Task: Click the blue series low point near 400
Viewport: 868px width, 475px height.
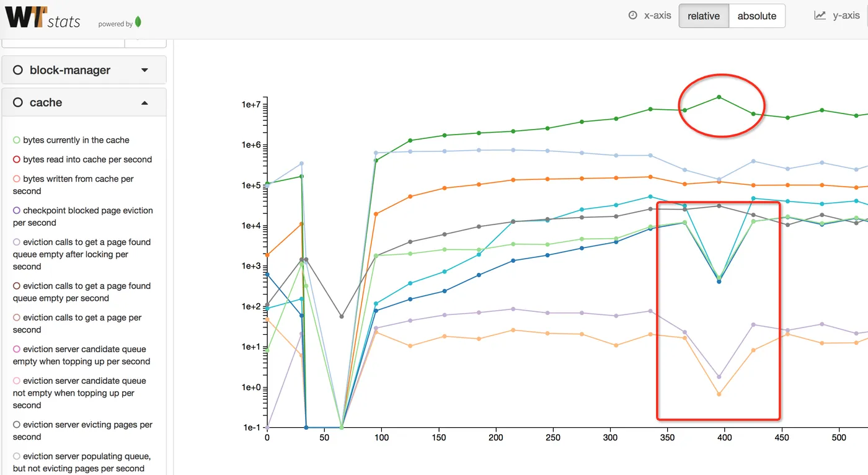Action: (x=719, y=282)
